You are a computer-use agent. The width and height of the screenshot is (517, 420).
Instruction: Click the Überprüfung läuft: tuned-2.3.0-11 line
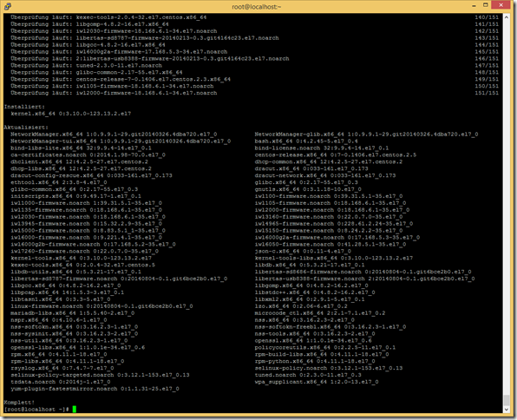[87, 66]
